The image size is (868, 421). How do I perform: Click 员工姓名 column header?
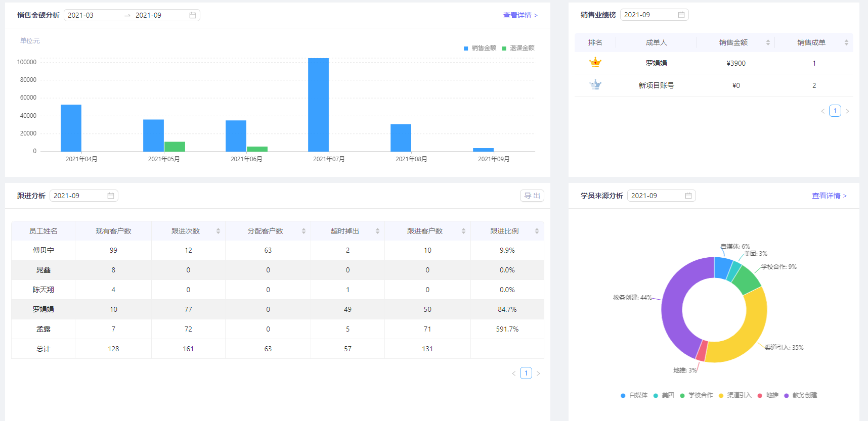(43, 231)
